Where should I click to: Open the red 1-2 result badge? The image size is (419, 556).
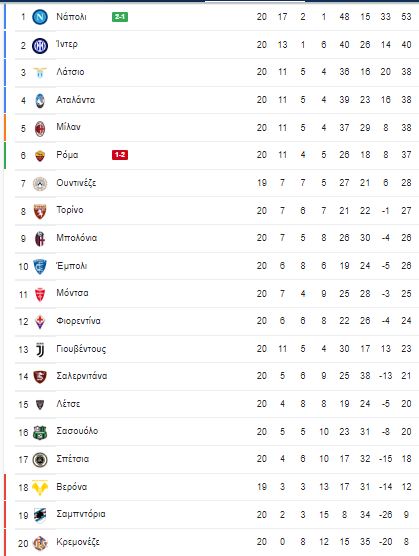pyautogui.click(x=120, y=155)
